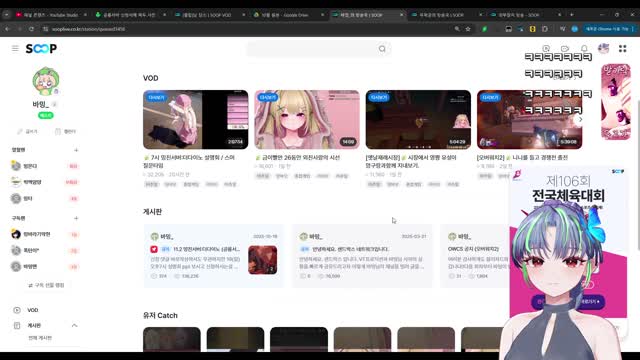Click plus beside the second fan list heading
The height and width of the screenshot is (360, 640).
point(76,218)
